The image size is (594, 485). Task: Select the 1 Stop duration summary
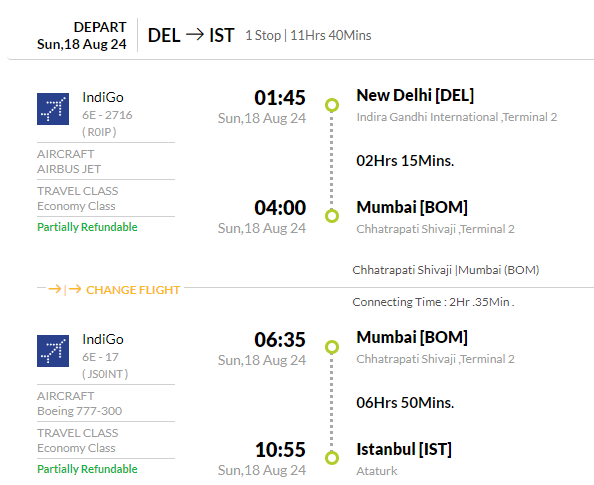308,35
